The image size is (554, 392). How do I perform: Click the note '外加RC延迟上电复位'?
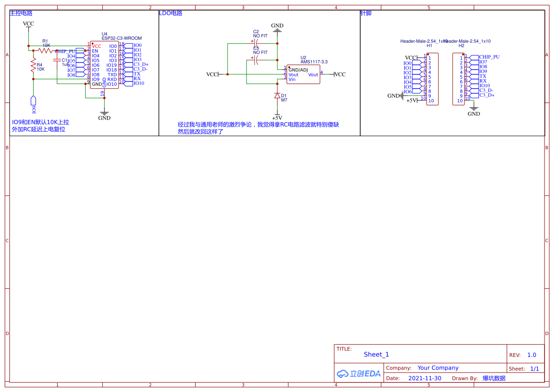click(x=38, y=129)
